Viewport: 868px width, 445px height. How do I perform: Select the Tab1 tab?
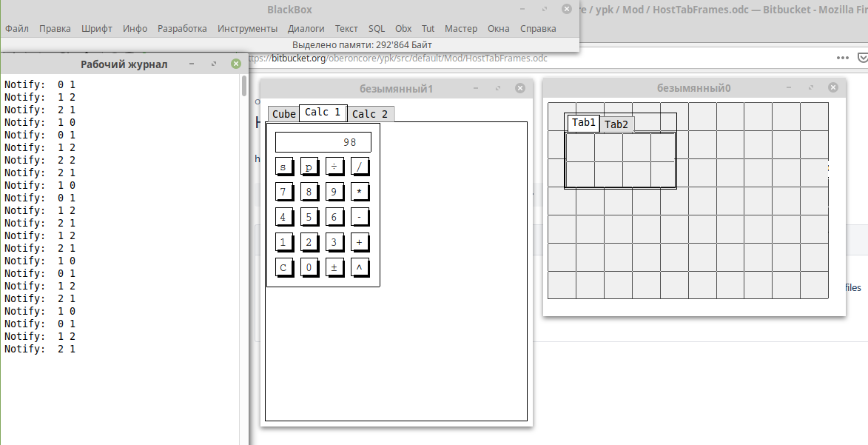coord(583,123)
